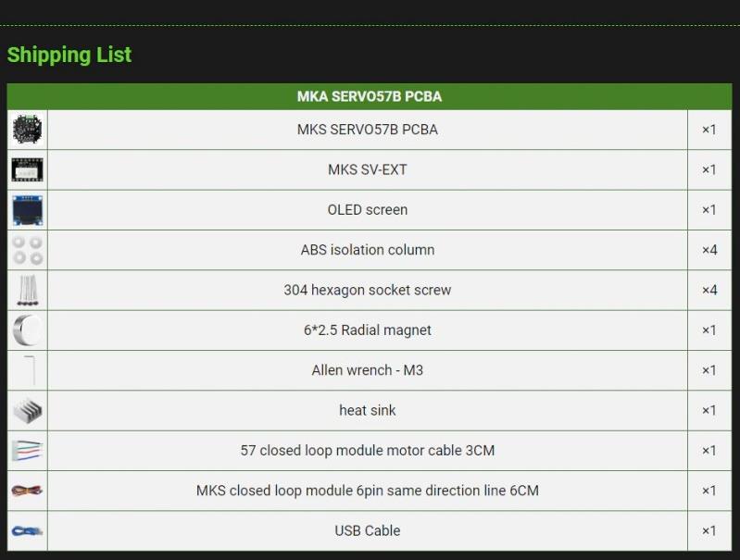Click the ABS isolation column thumbnail
This screenshot has height=560, width=740.
(x=28, y=250)
